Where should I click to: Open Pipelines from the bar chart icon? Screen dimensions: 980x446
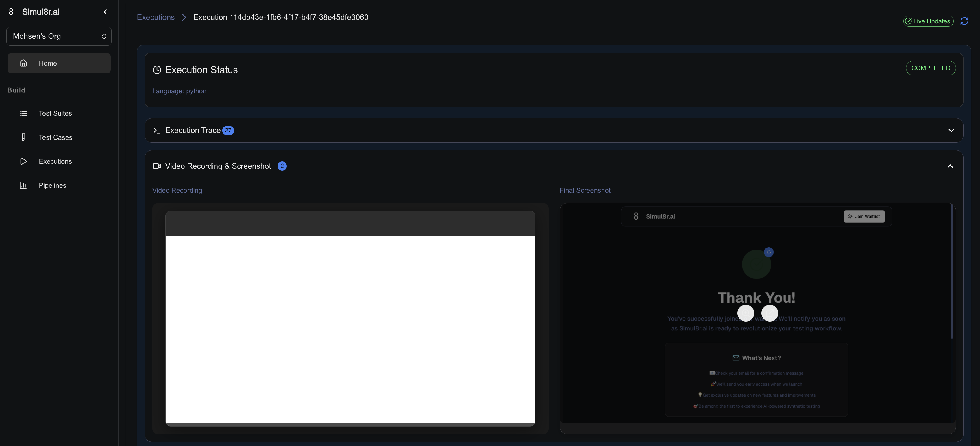tap(23, 185)
